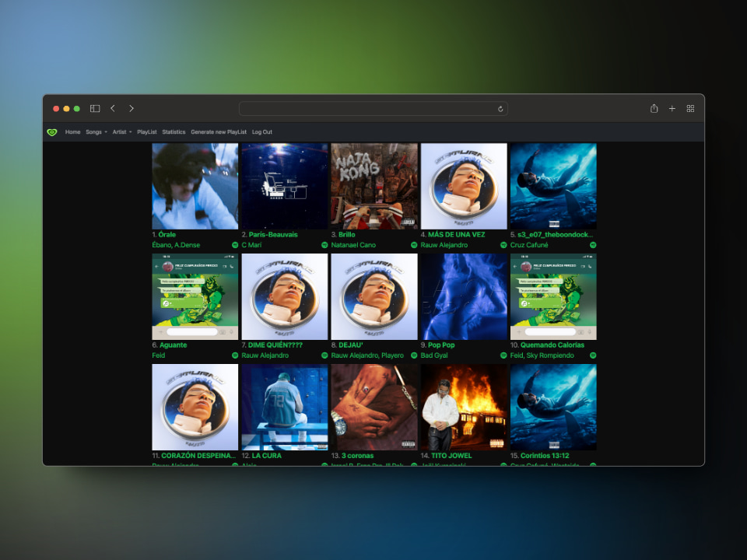
Task: Open Paris-Beauvais via its Spotify icon
Action: click(x=324, y=245)
